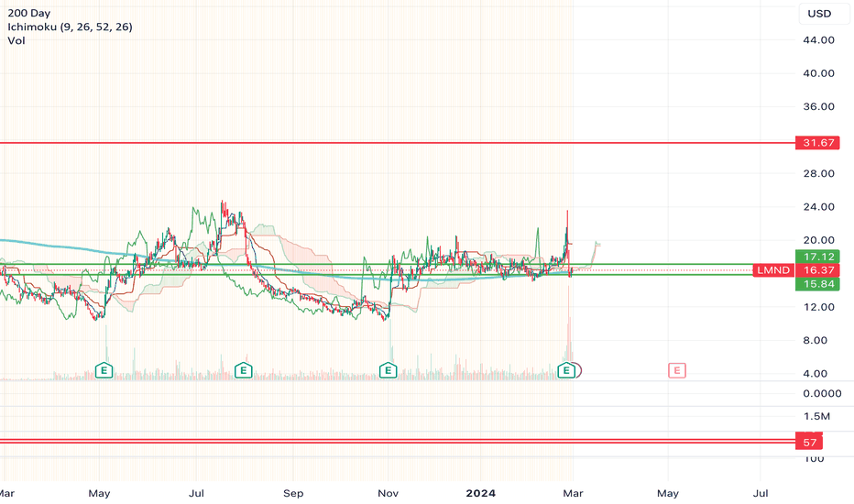Click the 1.5M volume scale label
The height and width of the screenshot is (504, 854).
click(x=816, y=416)
